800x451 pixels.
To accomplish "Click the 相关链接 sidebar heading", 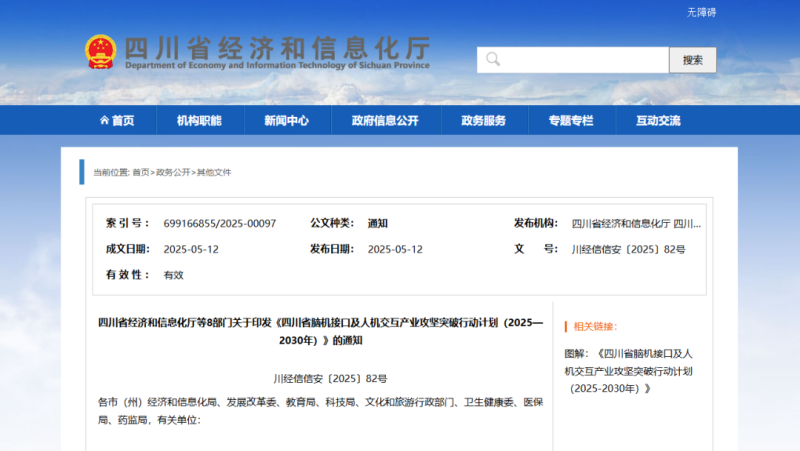I will tap(595, 326).
